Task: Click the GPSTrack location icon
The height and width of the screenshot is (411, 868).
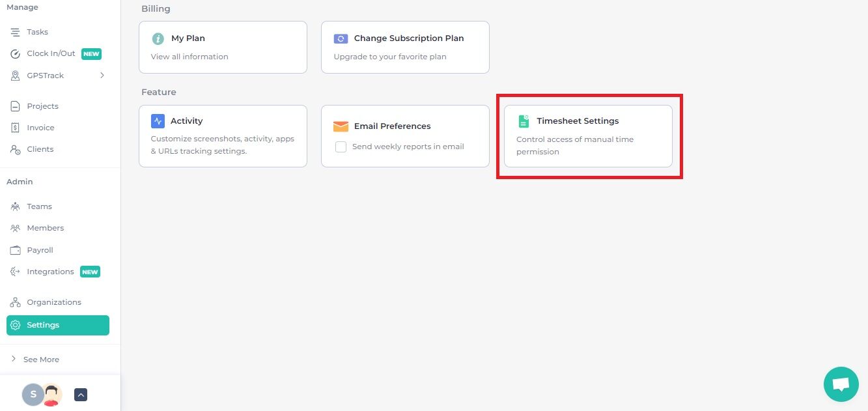Action: tap(15, 76)
